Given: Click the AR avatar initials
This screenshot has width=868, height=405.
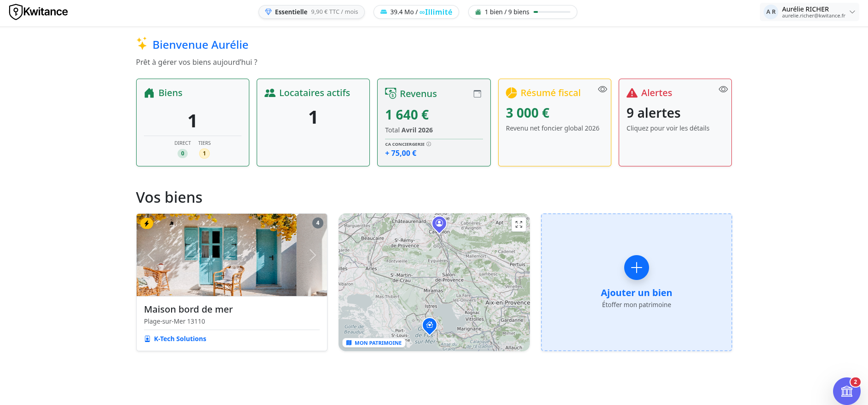Looking at the screenshot, I should [771, 12].
